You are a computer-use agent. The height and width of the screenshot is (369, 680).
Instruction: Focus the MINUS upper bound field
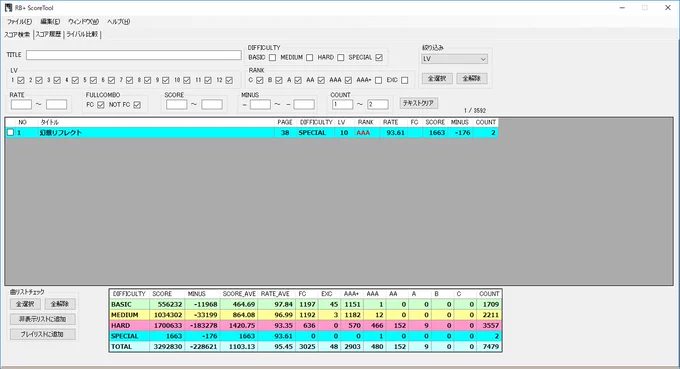(304, 104)
